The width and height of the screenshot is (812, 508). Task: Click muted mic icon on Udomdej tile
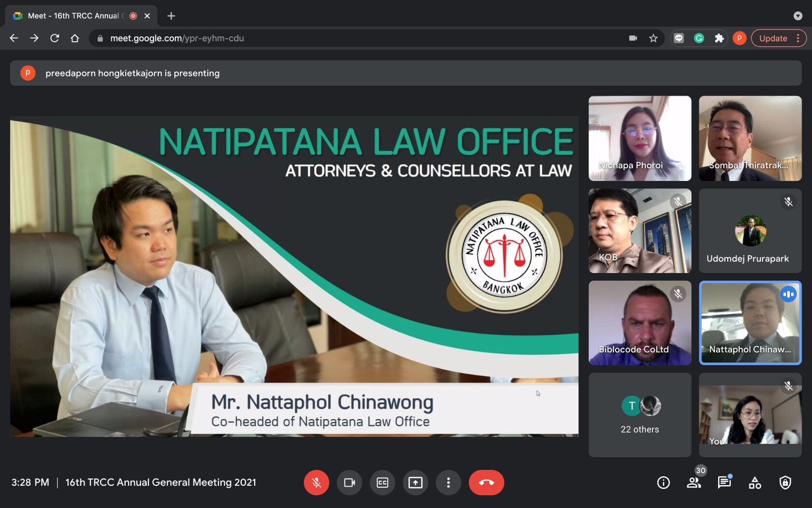788,201
